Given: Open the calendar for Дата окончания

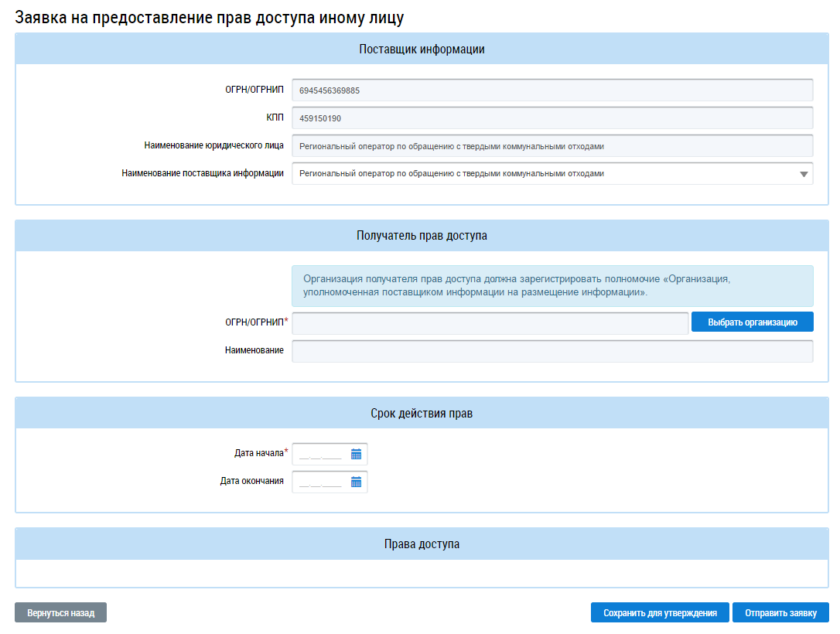Looking at the screenshot, I should [356, 482].
